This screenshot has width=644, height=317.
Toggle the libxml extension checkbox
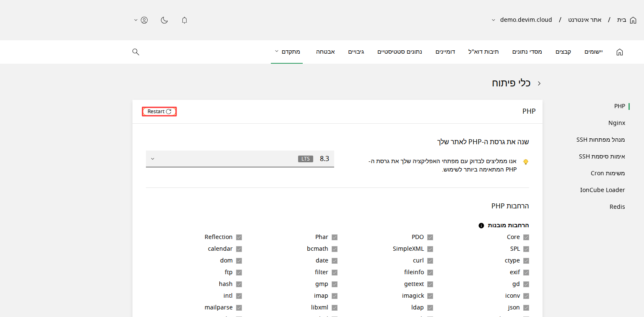tap(335, 308)
